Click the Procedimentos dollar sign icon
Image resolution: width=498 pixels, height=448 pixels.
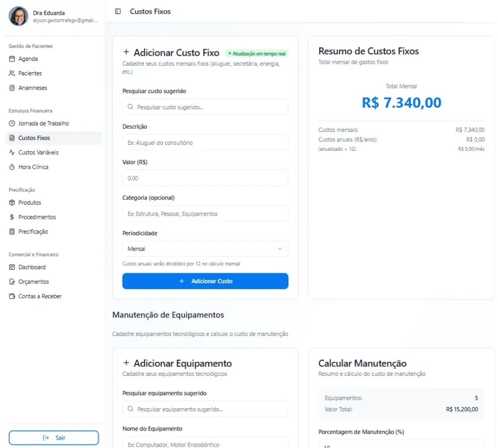[x=12, y=217]
